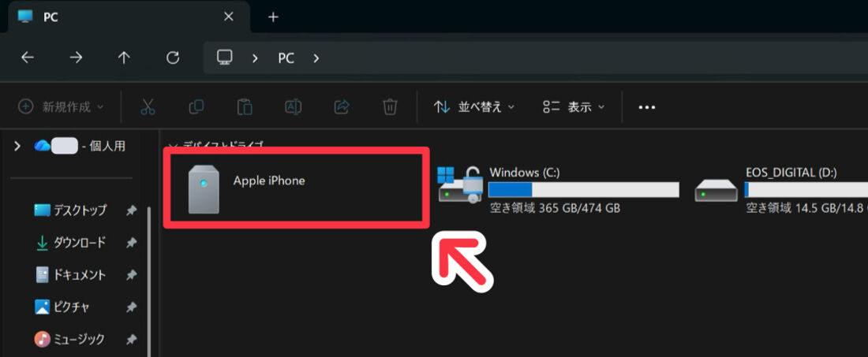Unpin ピクチャ via its pin icon
The width and height of the screenshot is (868, 357).
[x=131, y=307]
